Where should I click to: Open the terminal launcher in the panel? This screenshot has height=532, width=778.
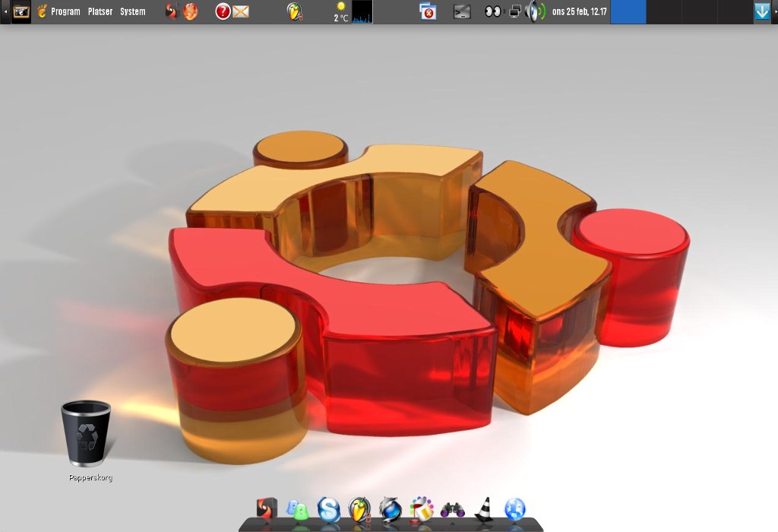click(x=462, y=12)
